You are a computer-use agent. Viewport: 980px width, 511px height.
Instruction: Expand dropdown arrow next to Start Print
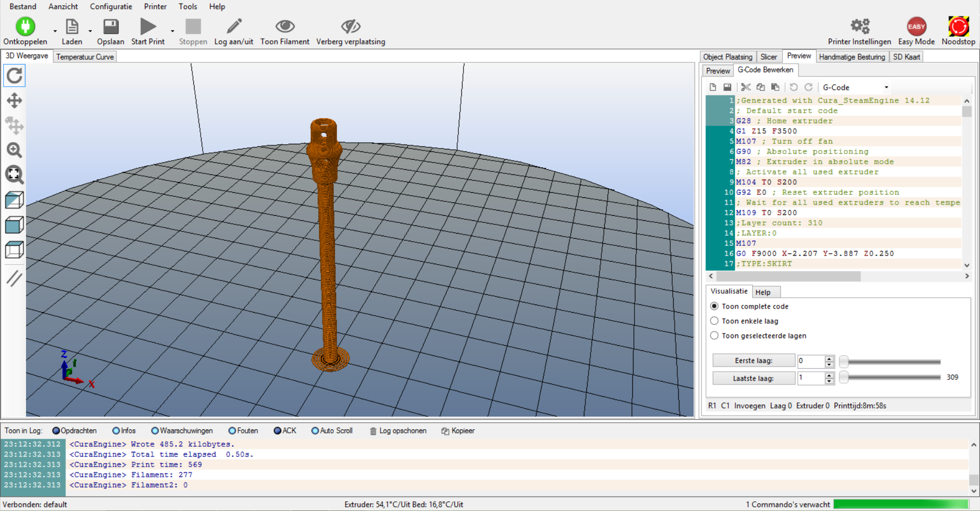coord(173,31)
